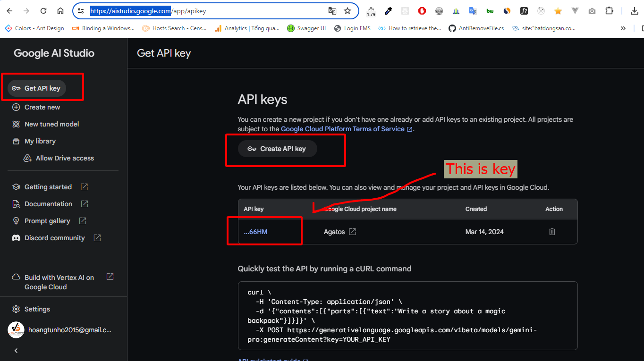Screen dimensions: 644x361
Task: Bookmark this page with the star icon
Action: (x=347, y=11)
